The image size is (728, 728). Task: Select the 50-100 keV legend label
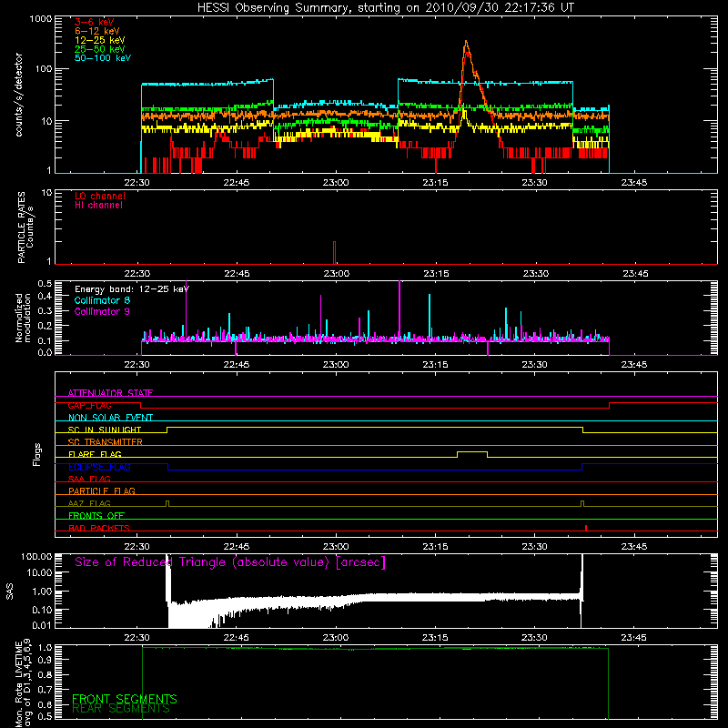103,57
